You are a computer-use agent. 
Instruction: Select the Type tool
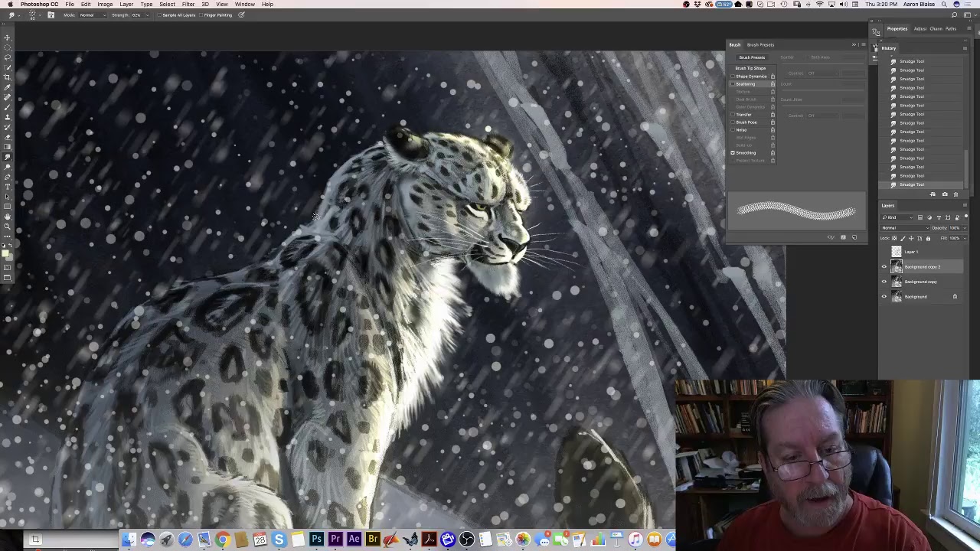click(x=8, y=187)
